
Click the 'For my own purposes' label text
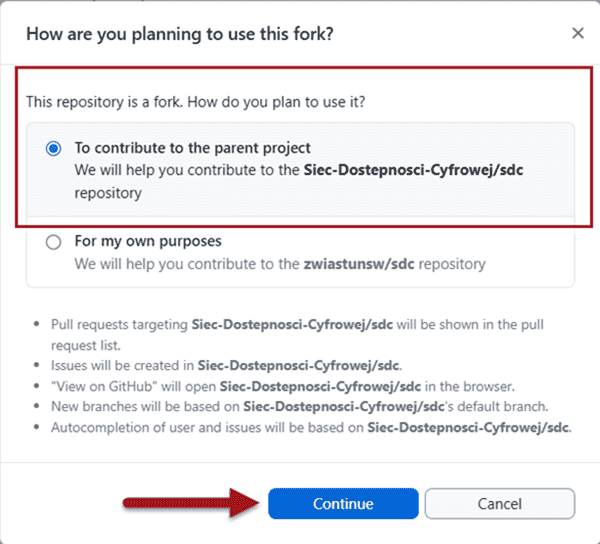[148, 241]
